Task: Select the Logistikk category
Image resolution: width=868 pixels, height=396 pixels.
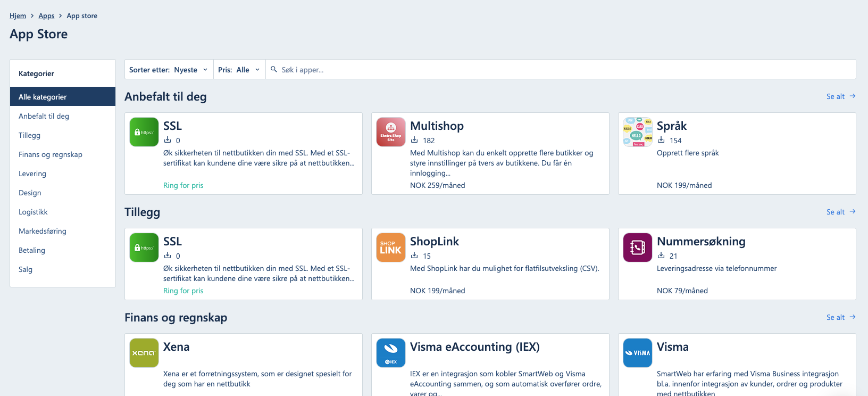Action: pos(63,212)
